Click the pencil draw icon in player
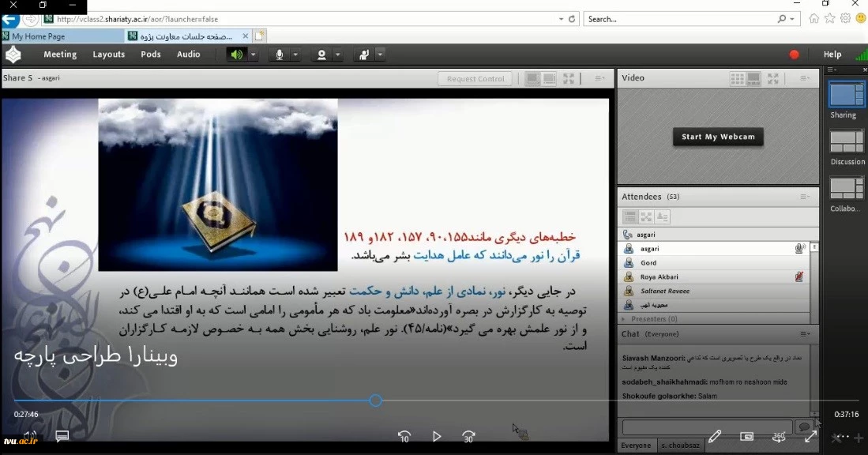 pos(715,436)
